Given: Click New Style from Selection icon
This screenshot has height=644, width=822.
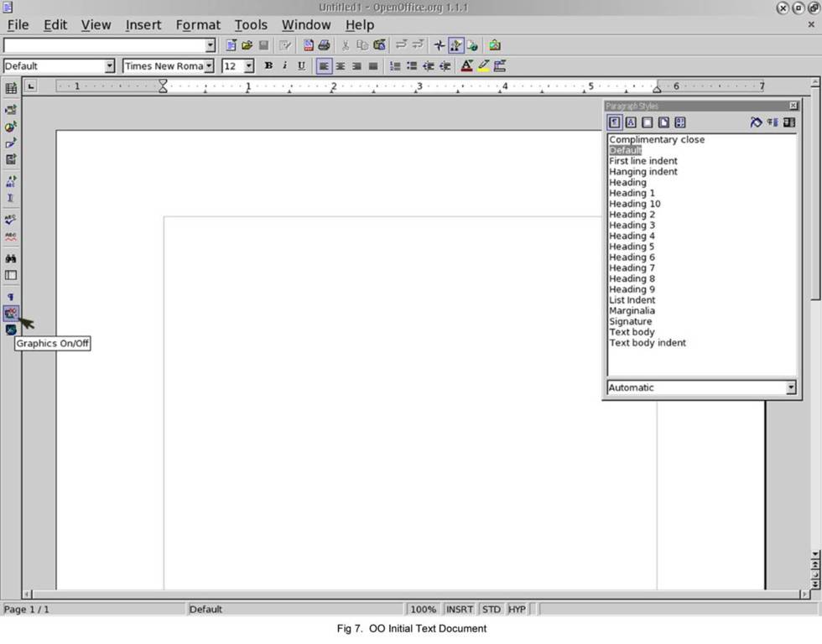Looking at the screenshot, I should (773, 122).
